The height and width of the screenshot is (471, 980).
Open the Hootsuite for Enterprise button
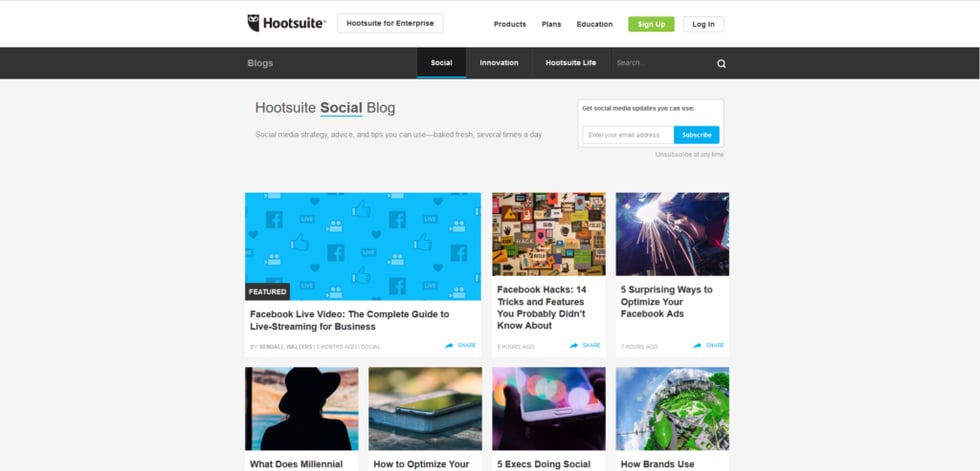(x=390, y=23)
